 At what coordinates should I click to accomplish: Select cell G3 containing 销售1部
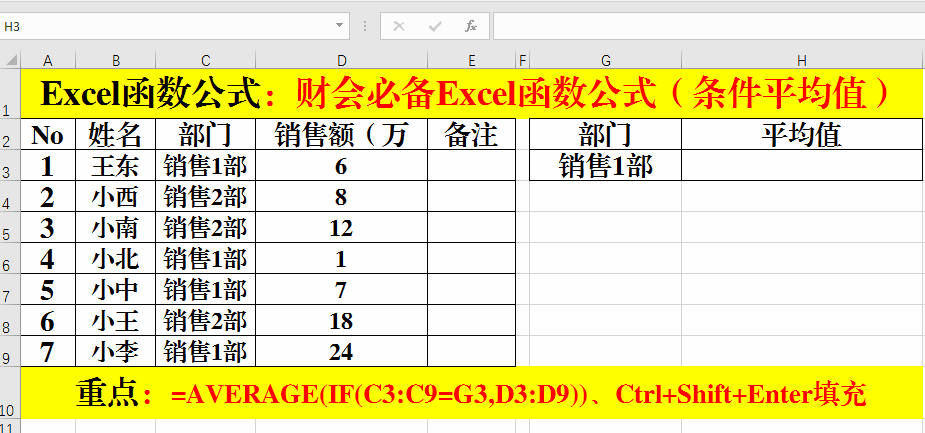tap(605, 166)
